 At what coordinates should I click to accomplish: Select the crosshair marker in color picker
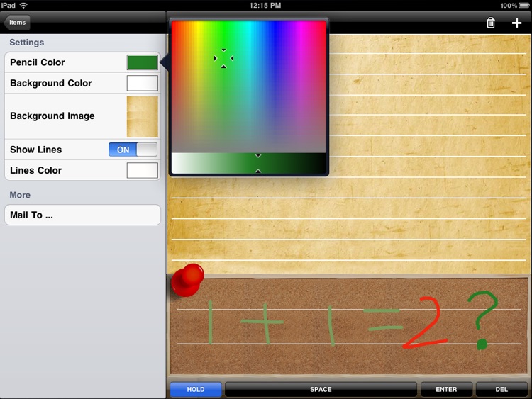pyautogui.click(x=223, y=58)
